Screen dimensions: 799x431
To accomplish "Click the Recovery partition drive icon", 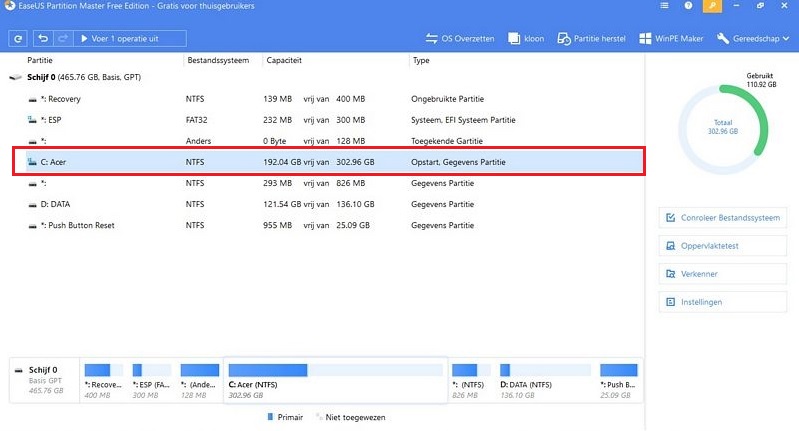I will click(32, 100).
